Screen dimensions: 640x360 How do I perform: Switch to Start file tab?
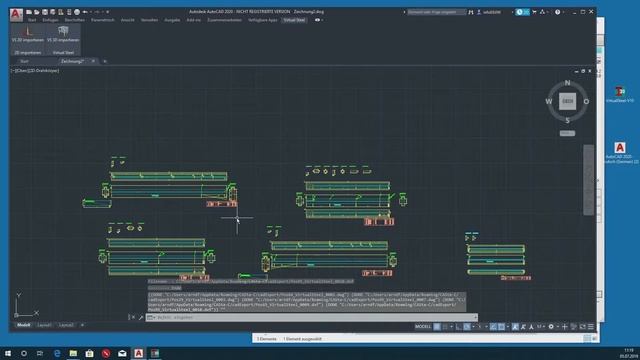pyautogui.click(x=24, y=61)
